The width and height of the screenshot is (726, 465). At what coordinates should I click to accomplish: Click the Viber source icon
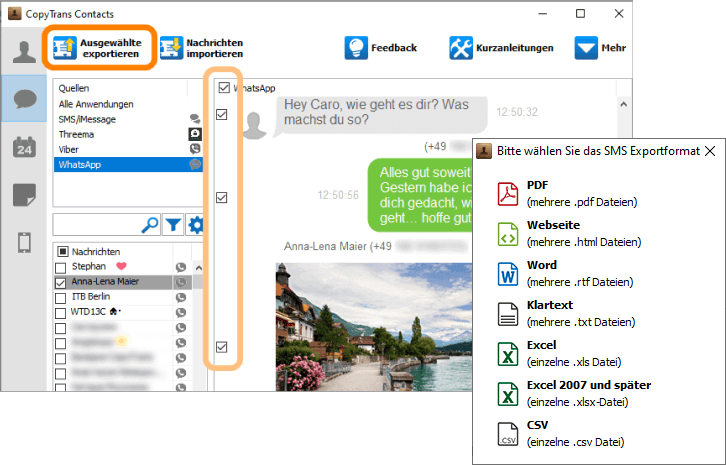point(195,149)
